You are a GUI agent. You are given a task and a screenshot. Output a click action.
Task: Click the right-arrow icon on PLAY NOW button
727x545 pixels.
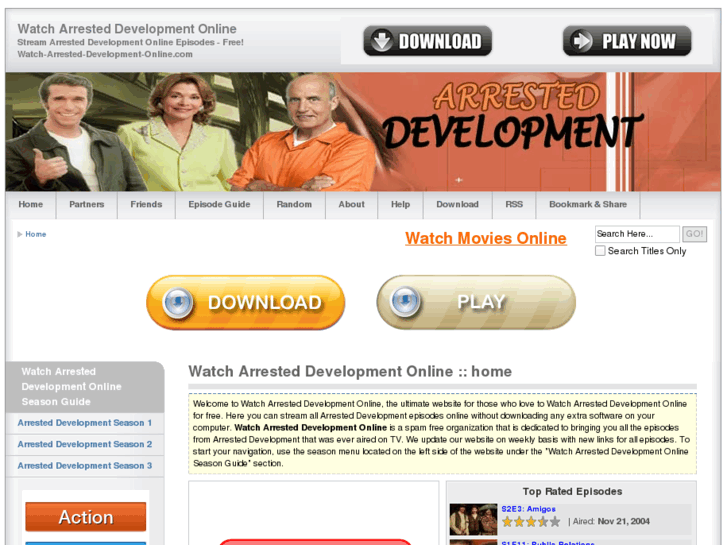(x=581, y=41)
